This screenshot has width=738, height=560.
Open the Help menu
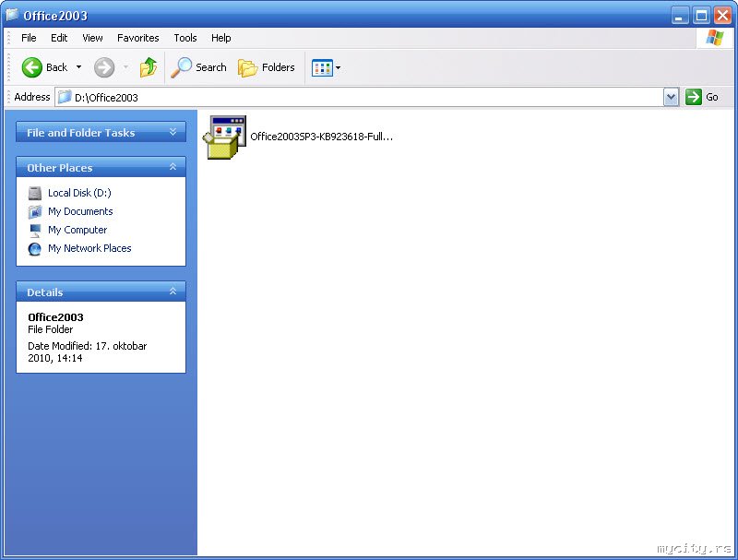pos(220,38)
